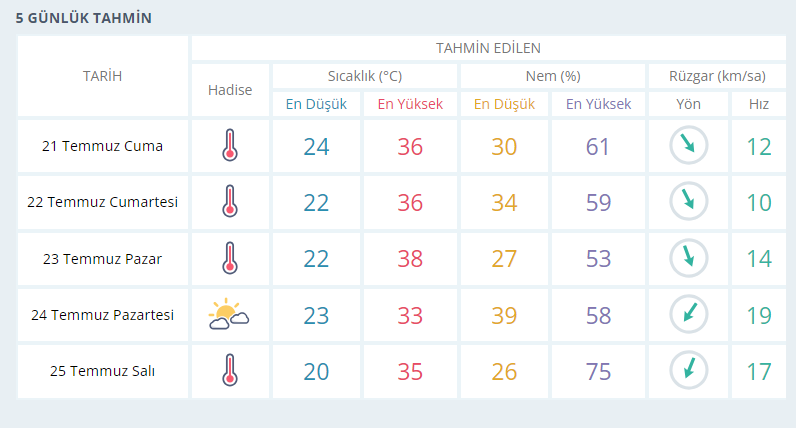Viewport: 796px width, 428px height.
Task: Click the TARİH column header
Action: coord(103,76)
